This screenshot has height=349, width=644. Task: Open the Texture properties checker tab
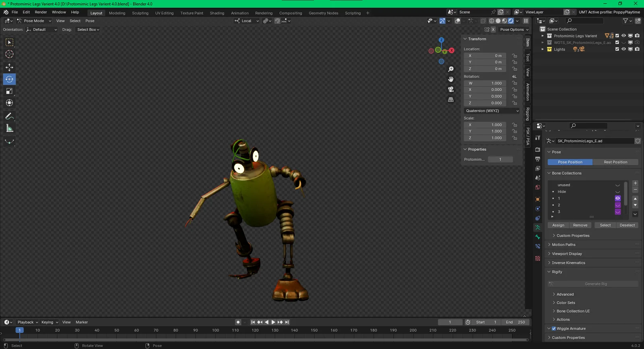pos(538,258)
